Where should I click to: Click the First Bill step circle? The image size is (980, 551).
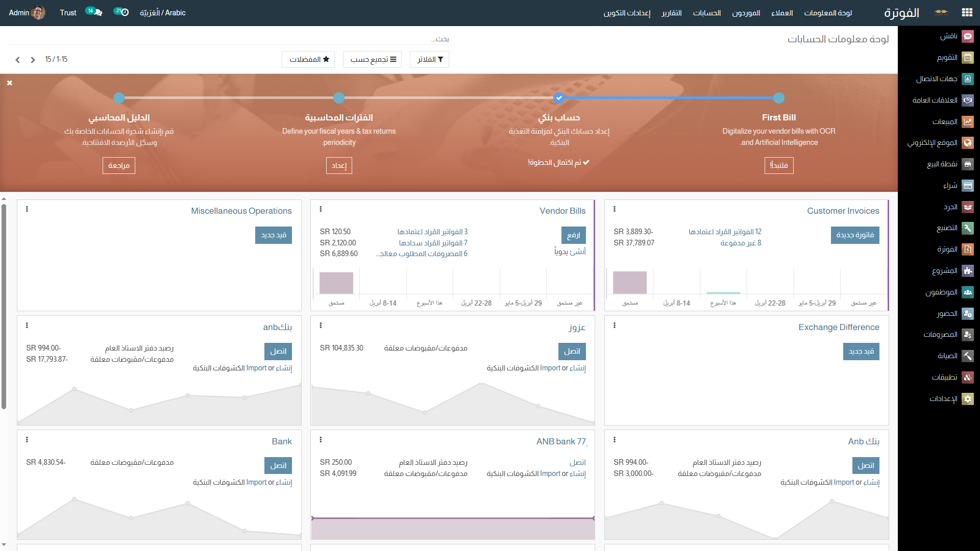pyautogui.click(x=779, y=98)
